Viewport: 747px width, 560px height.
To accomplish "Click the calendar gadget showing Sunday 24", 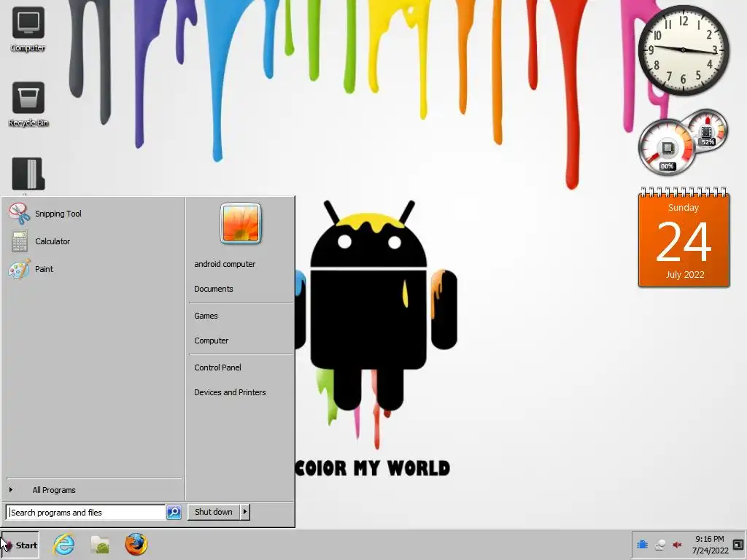I will tap(684, 237).
